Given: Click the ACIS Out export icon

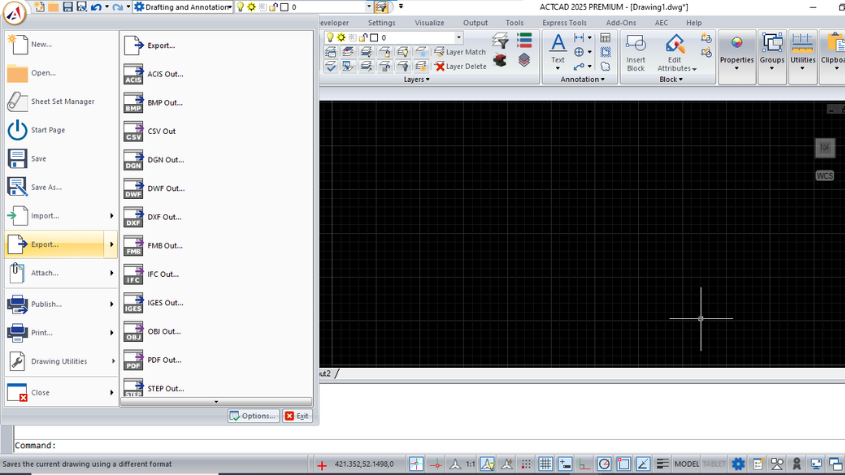Looking at the screenshot, I should click(133, 74).
